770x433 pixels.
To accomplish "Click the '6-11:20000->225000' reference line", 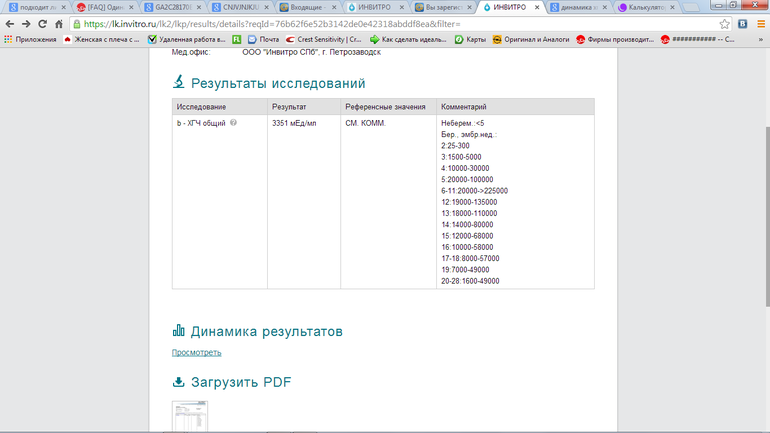I will (x=474, y=191).
